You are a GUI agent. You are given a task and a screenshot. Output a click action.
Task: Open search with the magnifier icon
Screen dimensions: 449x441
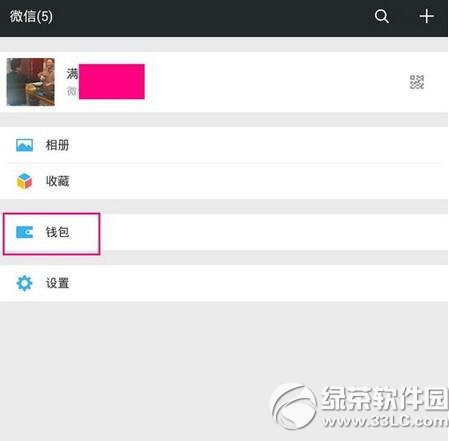tap(382, 16)
